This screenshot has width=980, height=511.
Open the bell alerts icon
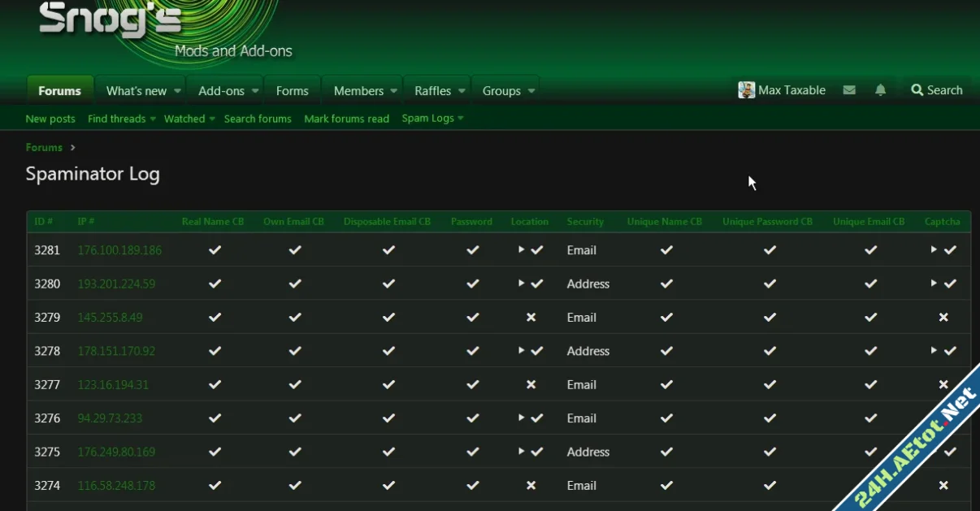880,90
